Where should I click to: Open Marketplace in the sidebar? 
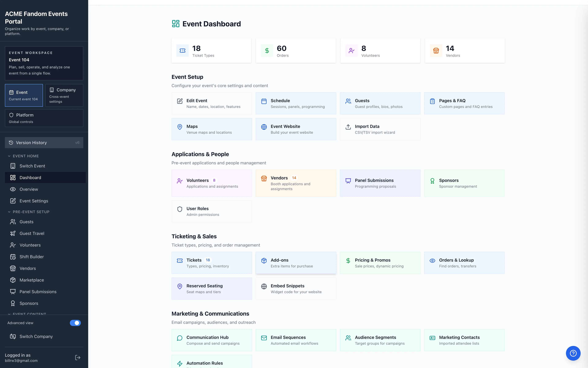click(45, 280)
